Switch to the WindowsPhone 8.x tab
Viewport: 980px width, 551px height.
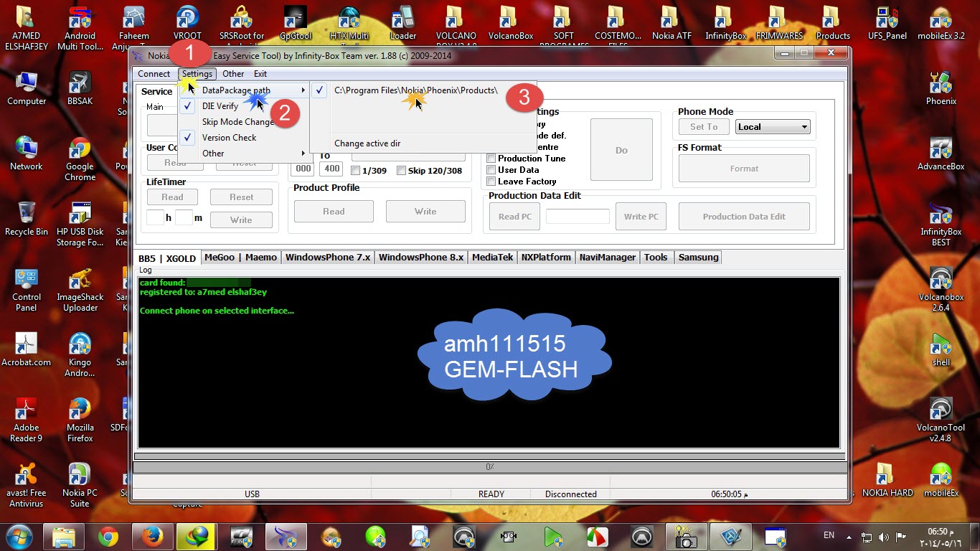(x=421, y=258)
